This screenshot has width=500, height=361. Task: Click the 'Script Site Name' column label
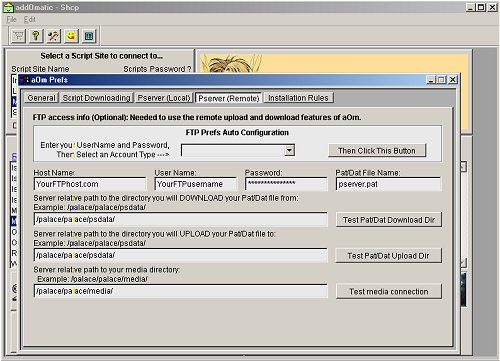point(40,69)
